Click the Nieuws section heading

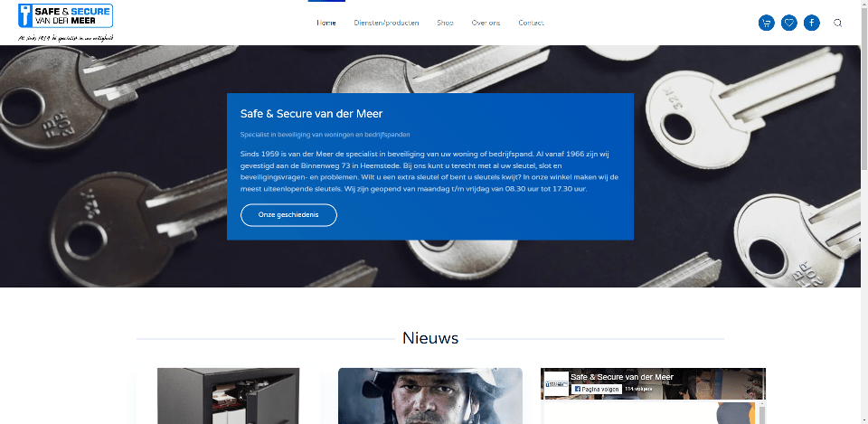tap(430, 337)
